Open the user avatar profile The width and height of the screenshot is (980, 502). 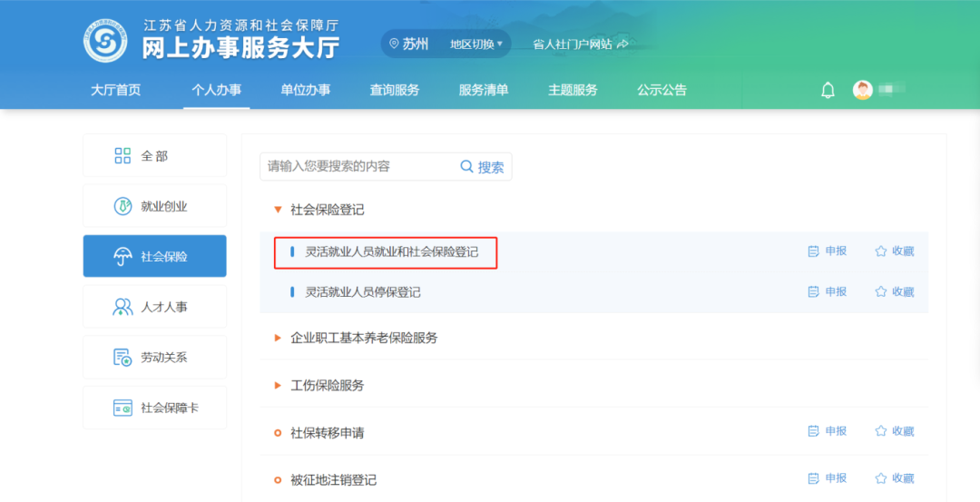tap(862, 90)
